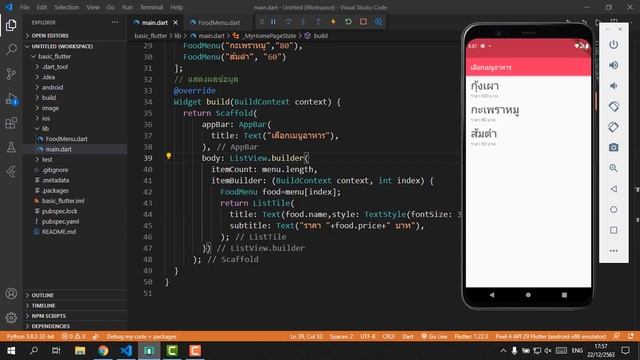Open the Run and Debug view
Screen dimensions: 640x360
click(x=11, y=98)
